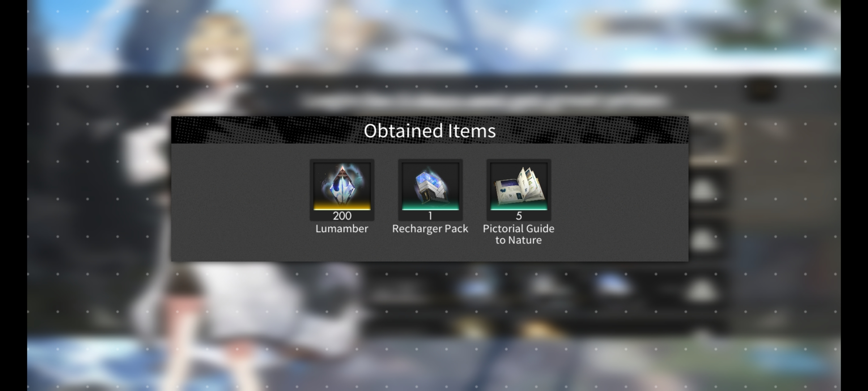Image resolution: width=868 pixels, height=391 pixels.
Task: Click the Recharger Pack name label
Action: [430, 229]
